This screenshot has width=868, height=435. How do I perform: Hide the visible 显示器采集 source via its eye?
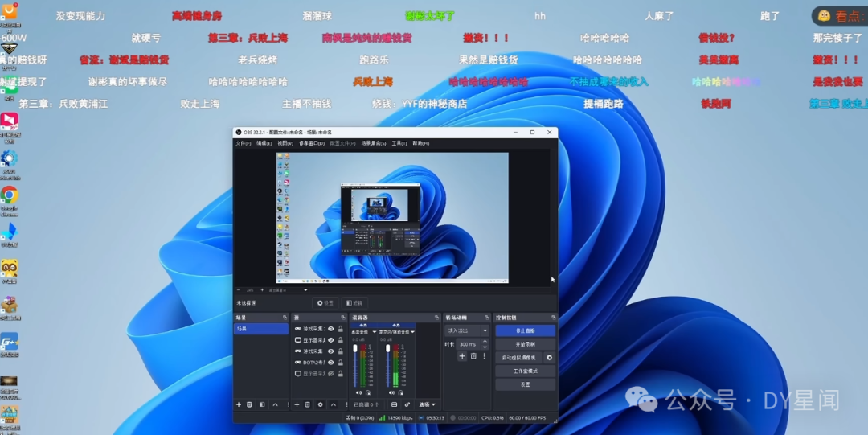pyautogui.click(x=331, y=340)
